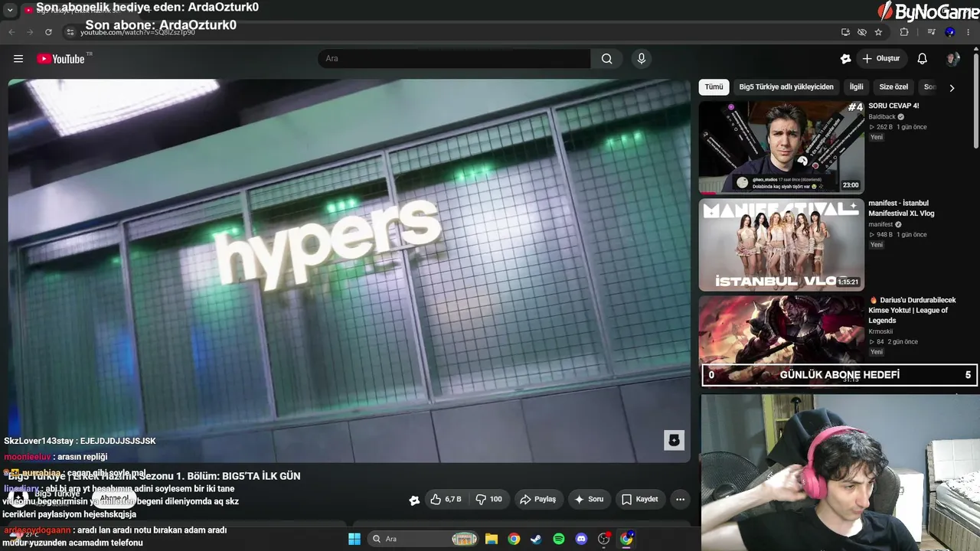This screenshot has width=980, height=551.
Task: Click the Windows taskbar search box
Action: pyautogui.click(x=423, y=539)
